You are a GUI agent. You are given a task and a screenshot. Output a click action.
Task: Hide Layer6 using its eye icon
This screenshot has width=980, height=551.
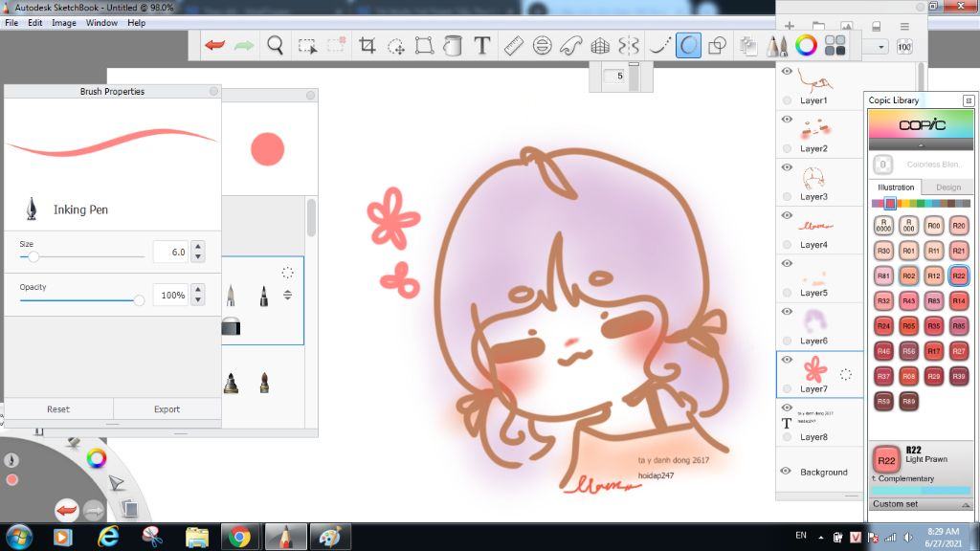point(787,312)
